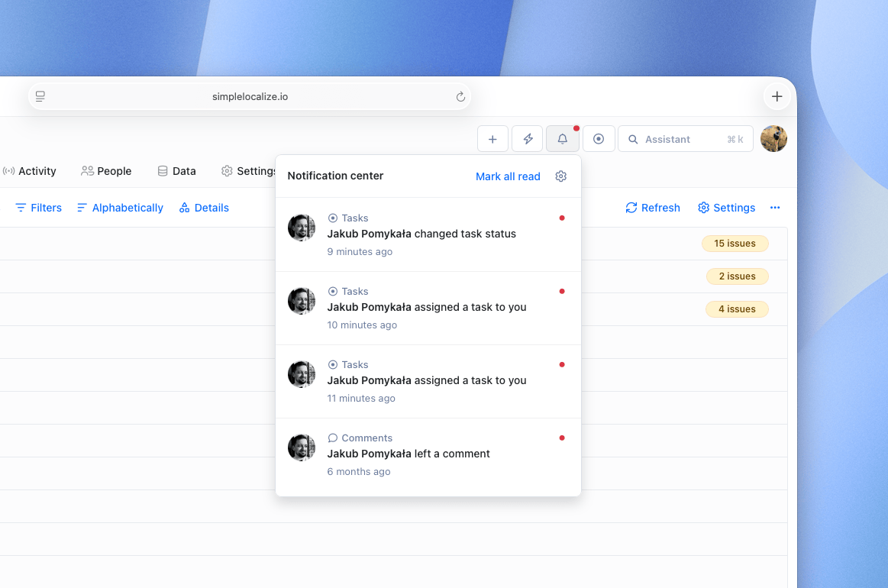Open the three-dot overflow menu
The image size is (888, 588).
pyautogui.click(x=775, y=207)
